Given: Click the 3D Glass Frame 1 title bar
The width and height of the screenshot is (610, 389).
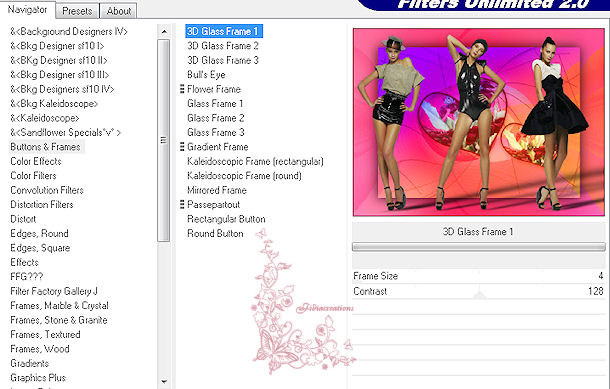Looking at the screenshot, I should [479, 231].
